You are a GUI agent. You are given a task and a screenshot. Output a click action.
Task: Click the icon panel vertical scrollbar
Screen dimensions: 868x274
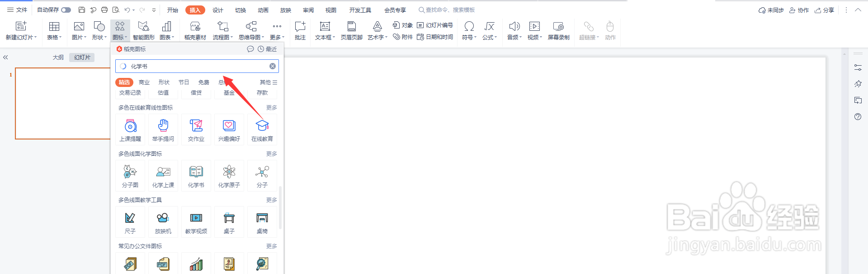coord(280,207)
